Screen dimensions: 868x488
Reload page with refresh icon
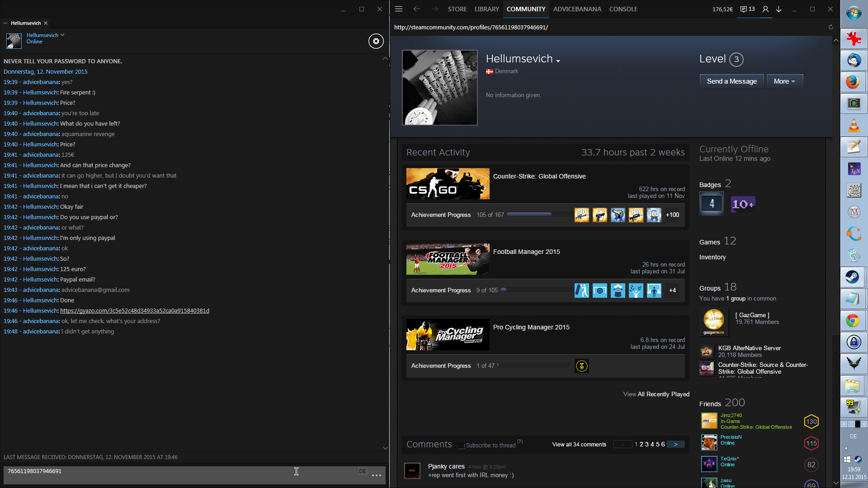(x=830, y=27)
